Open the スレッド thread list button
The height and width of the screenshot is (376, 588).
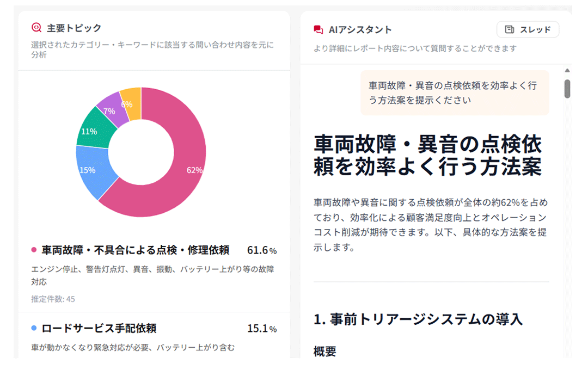pyautogui.click(x=528, y=29)
